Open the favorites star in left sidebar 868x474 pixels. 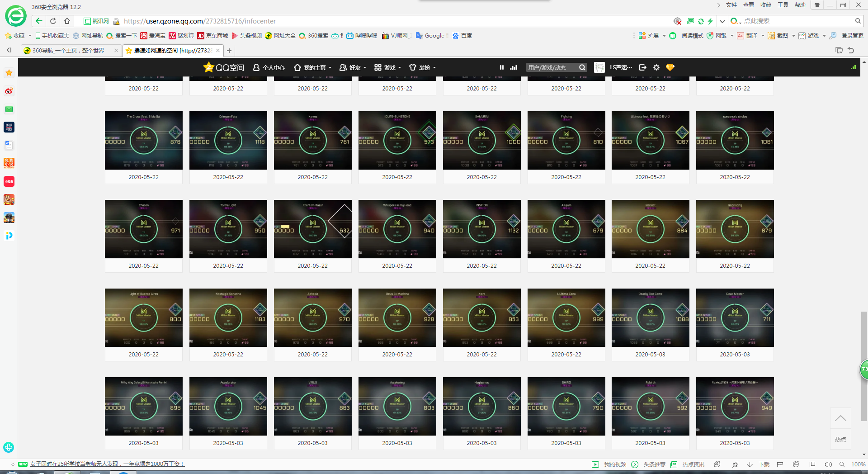point(9,73)
